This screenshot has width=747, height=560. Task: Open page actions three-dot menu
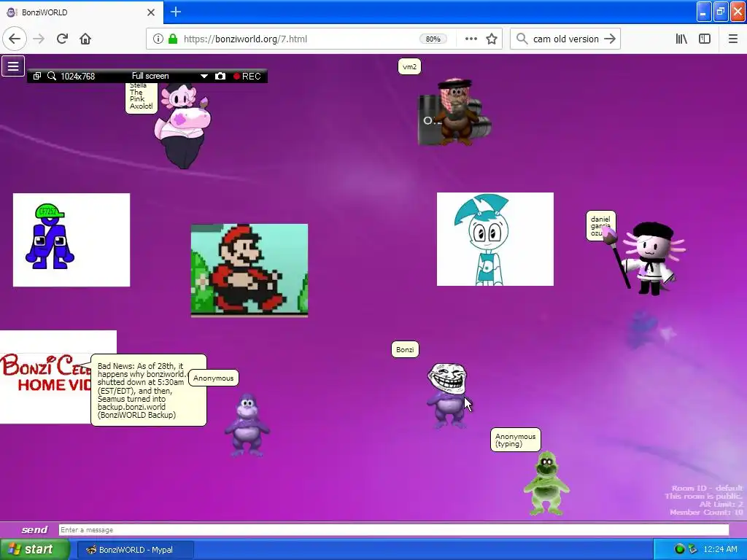pyautogui.click(x=471, y=39)
